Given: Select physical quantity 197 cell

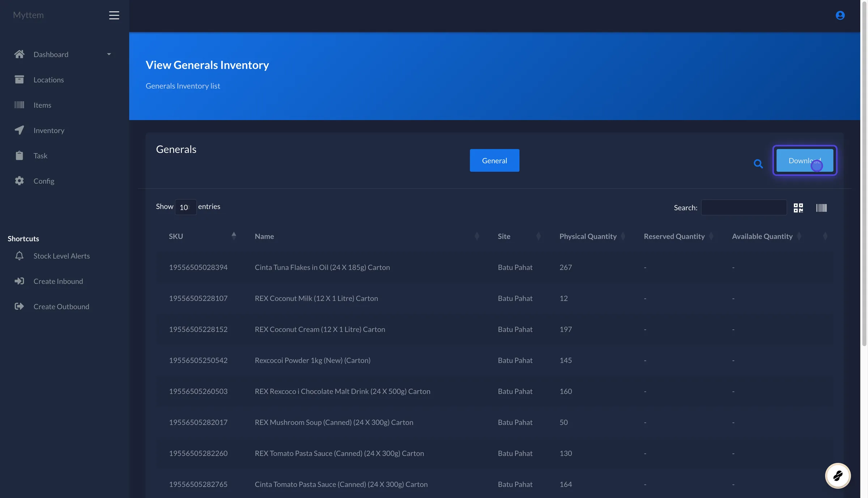Looking at the screenshot, I should pyautogui.click(x=566, y=329).
